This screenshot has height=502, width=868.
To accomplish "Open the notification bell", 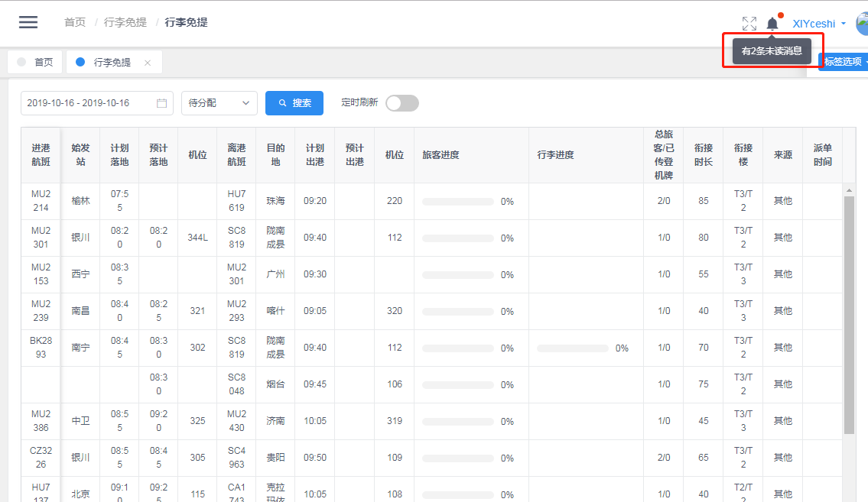I will (772, 23).
